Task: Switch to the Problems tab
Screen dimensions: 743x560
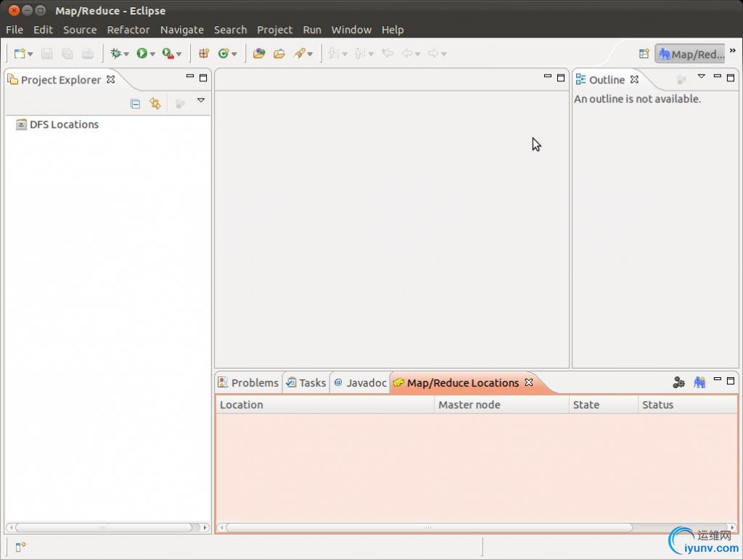Action: 248,383
